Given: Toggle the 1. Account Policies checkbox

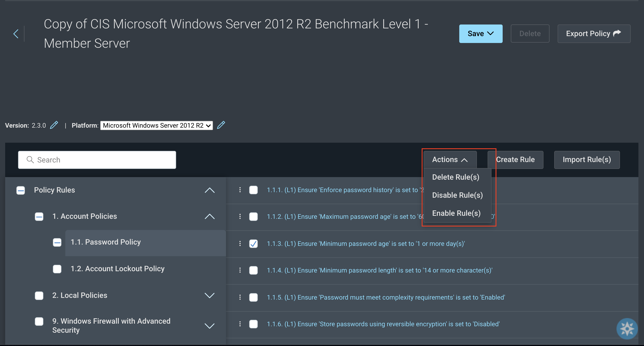Looking at the screenshot, I should click(x=39, y=216).
